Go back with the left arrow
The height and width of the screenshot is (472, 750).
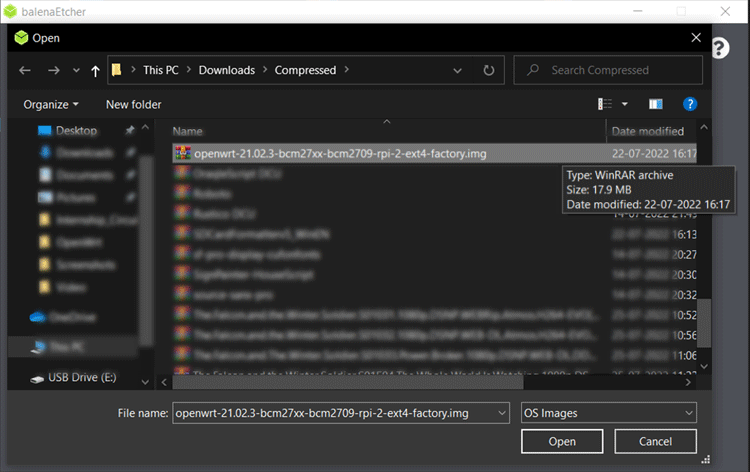[25, 71]
